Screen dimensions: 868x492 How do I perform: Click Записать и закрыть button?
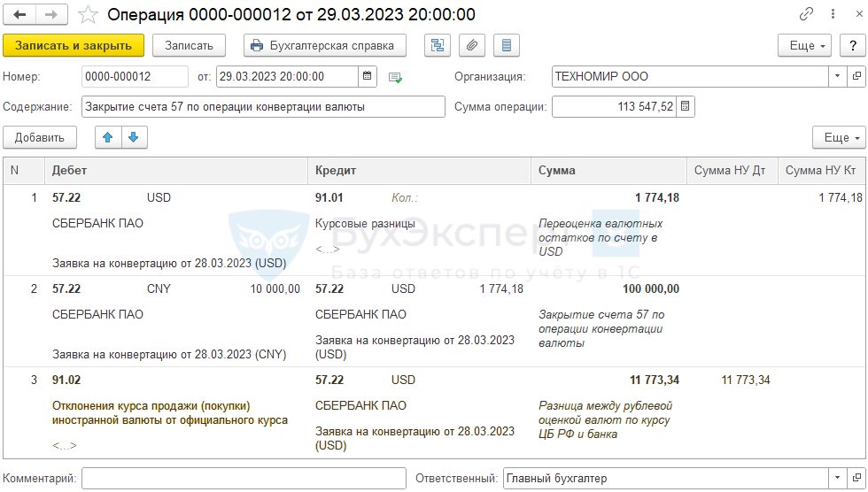point(73,45)
